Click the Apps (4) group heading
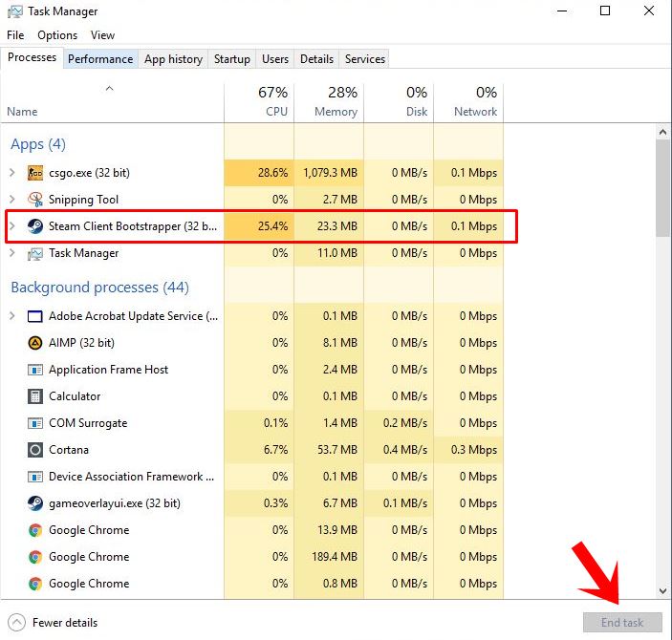The height and width of the screenshot is (640, 672). coord(38,144)
